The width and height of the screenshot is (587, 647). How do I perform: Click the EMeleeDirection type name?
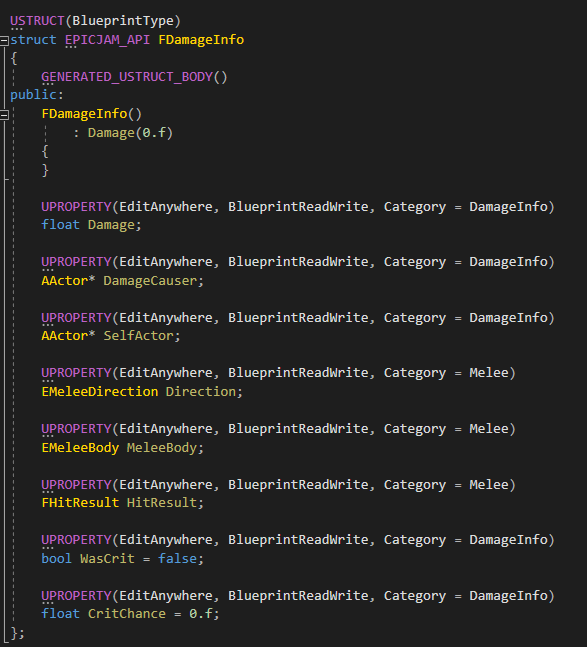(99, 392)
